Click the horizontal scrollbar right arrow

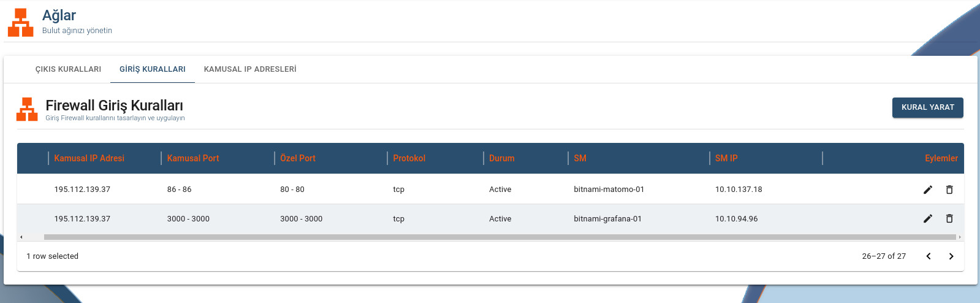(x=960, y=237)
